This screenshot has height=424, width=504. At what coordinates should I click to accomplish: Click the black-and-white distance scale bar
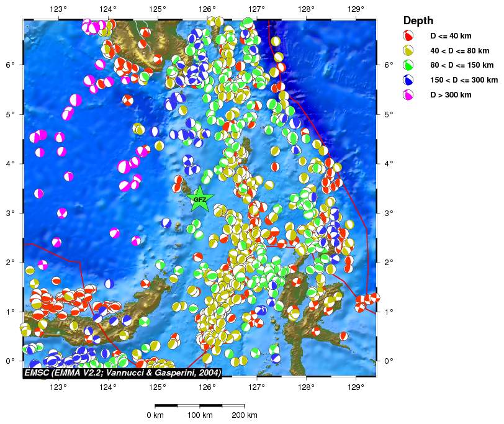click(200, 405)
